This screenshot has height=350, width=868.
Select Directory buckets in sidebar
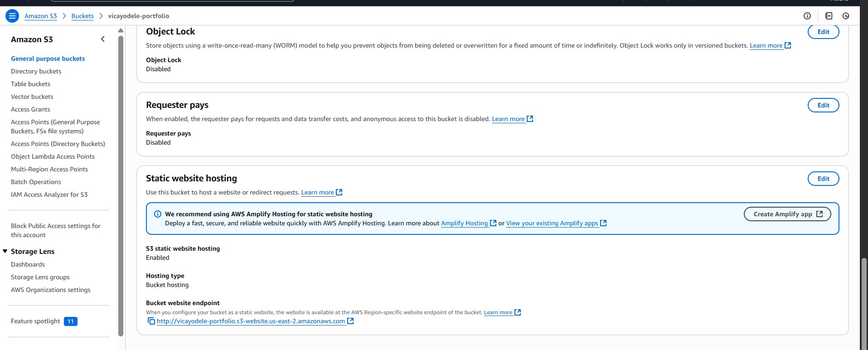pos(36,71)
